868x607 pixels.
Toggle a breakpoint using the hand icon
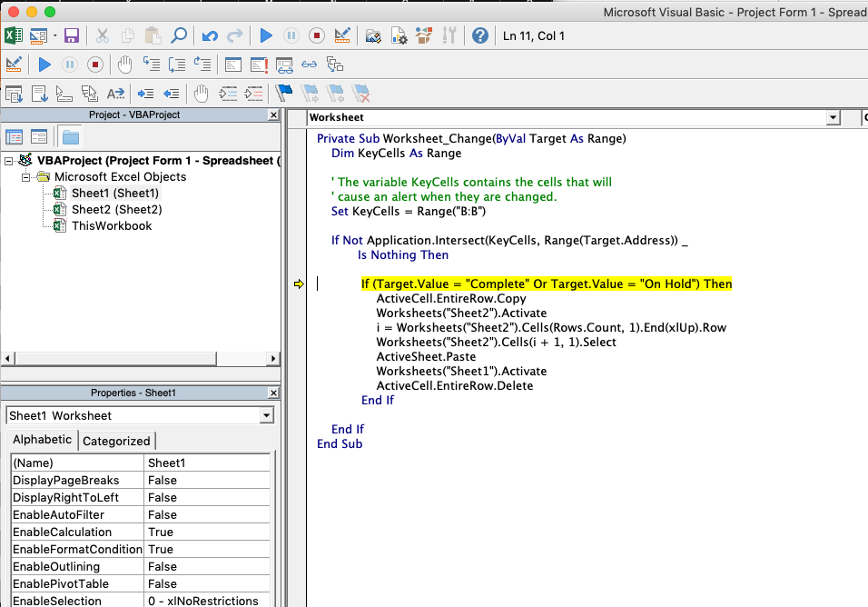123,64
